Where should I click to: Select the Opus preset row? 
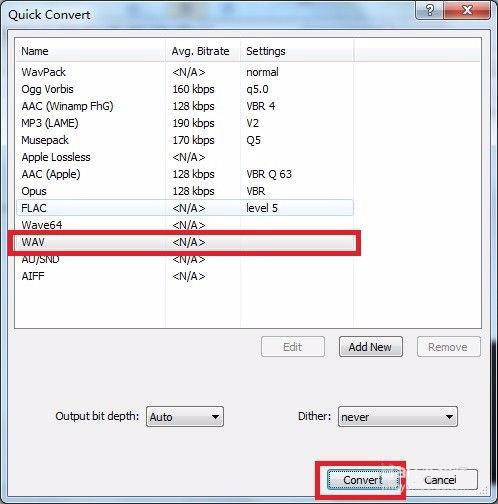(185, 191)
